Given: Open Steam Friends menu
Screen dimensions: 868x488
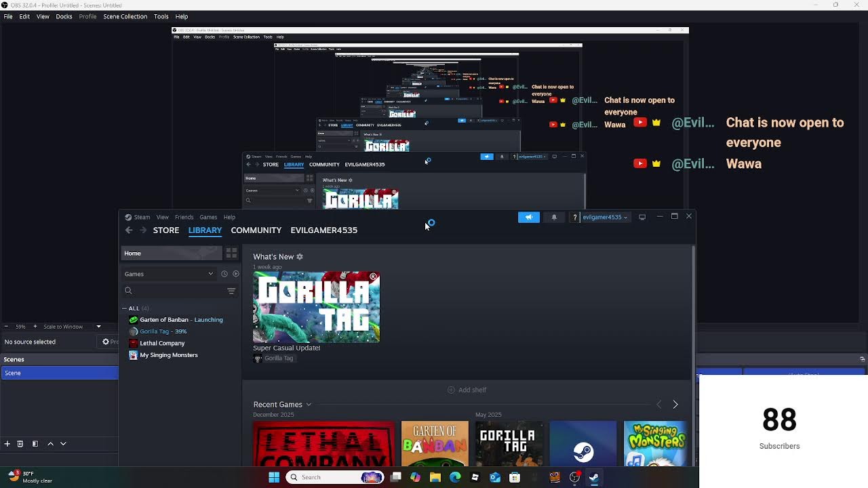Looking at the screenshot, I should click(184, 217).
